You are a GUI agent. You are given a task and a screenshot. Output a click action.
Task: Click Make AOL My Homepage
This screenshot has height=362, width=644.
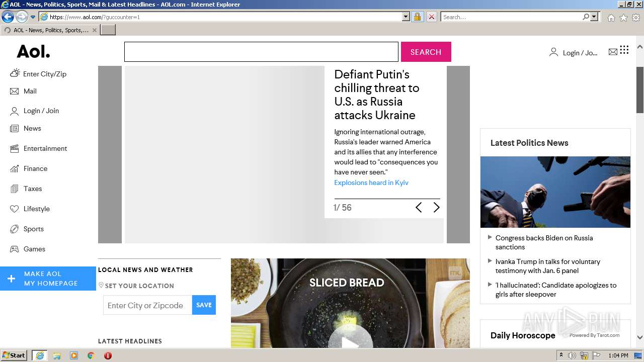(x=48, y=279)
